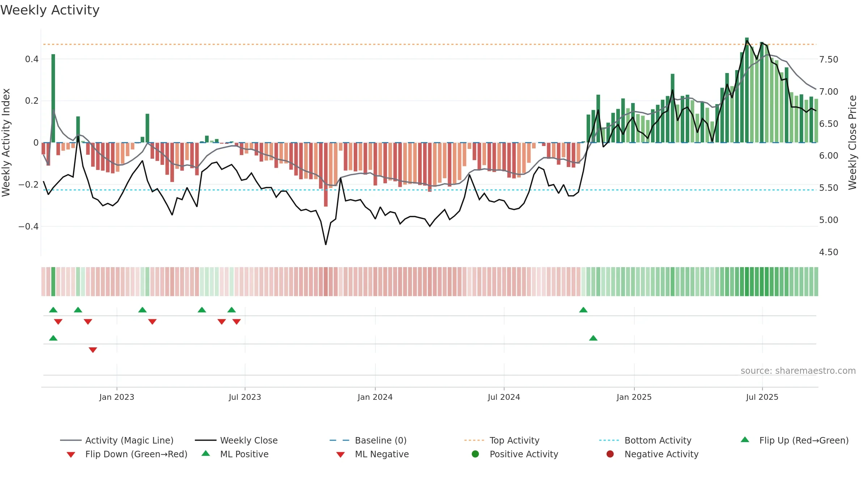Toggle the ML Negative legend entry

pyautogui.click(x=373, y=454)
